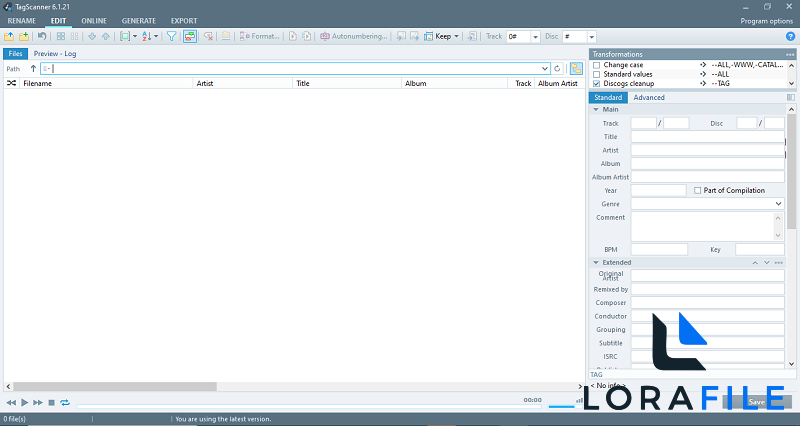Collapse the Extended section triangle
The width and height of the screenshot is (800, 426).
pyautogui.click(x=595, y=262)
